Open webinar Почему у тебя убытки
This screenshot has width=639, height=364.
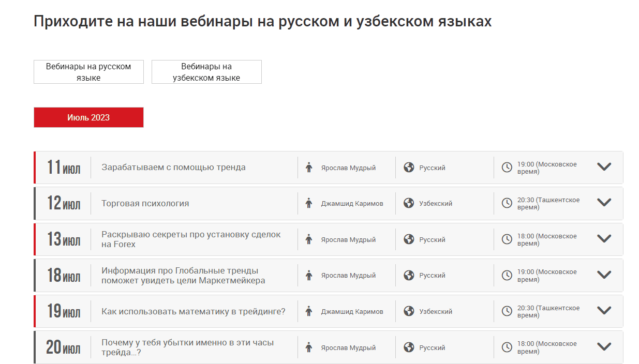coord(187,347)
